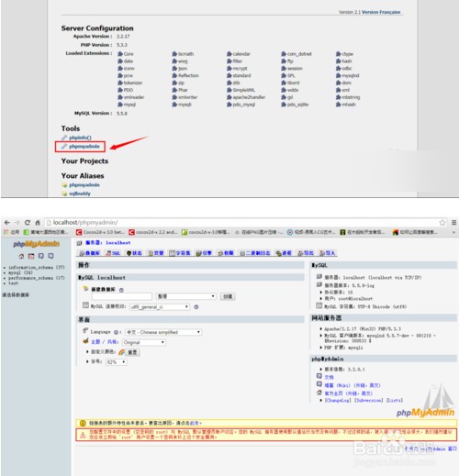Open the official homepage link with house icon

(349, 393)
